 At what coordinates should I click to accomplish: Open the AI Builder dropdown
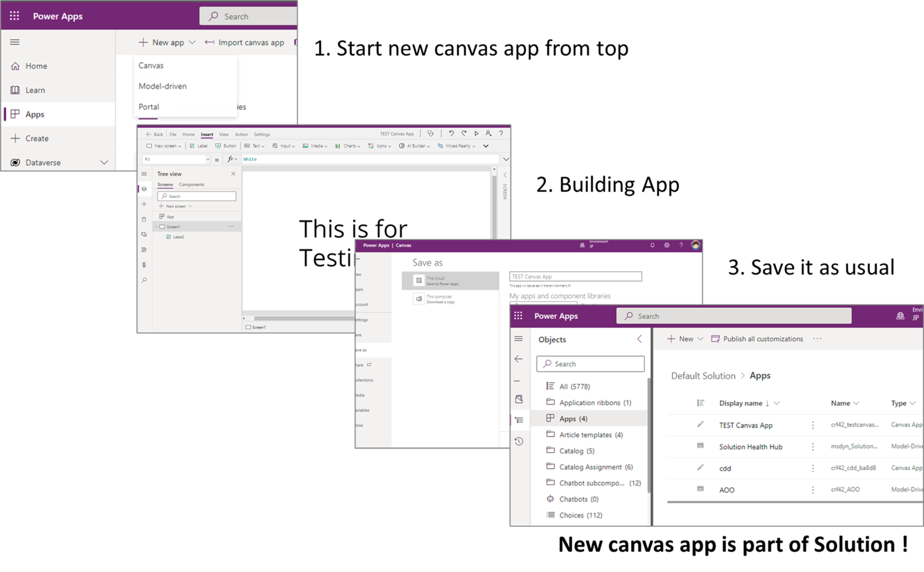[x=415, y=146]
